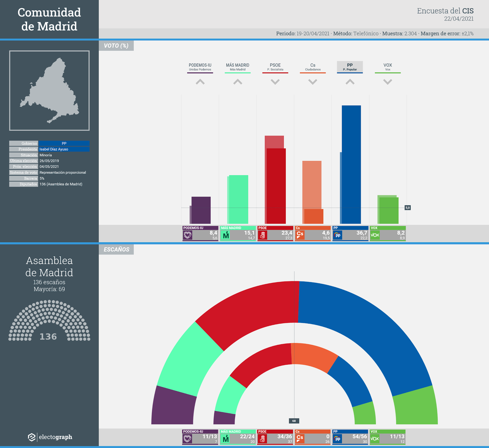The image size is (489, 448).
Task: Click the electograph brand text
Action: 56,437
